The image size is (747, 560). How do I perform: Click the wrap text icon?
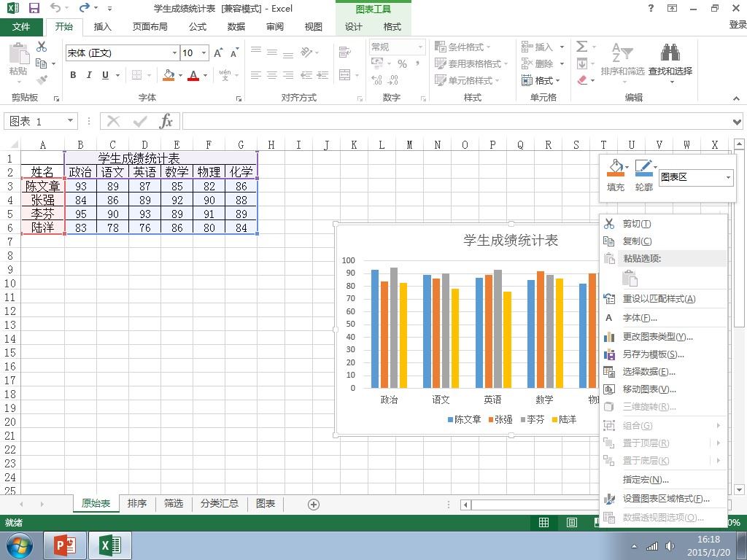tap(345, 52)
